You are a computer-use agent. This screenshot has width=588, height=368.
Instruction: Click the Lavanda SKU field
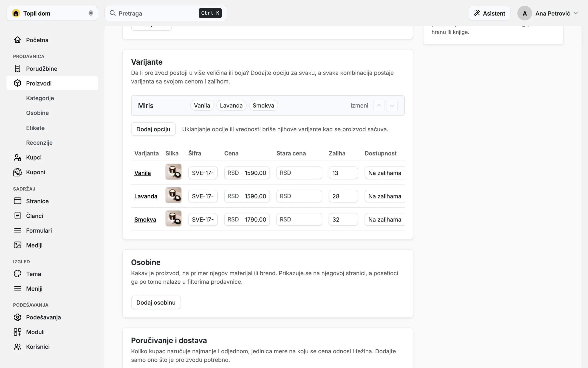203,196
